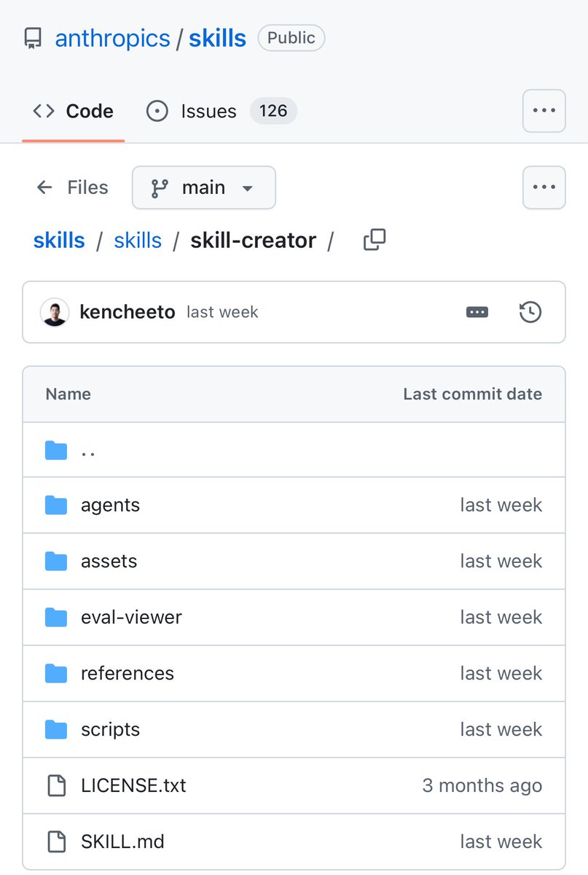Open the scripts folder
The width and height of the screenshot is (588, 875).
(x=110, y=729)
